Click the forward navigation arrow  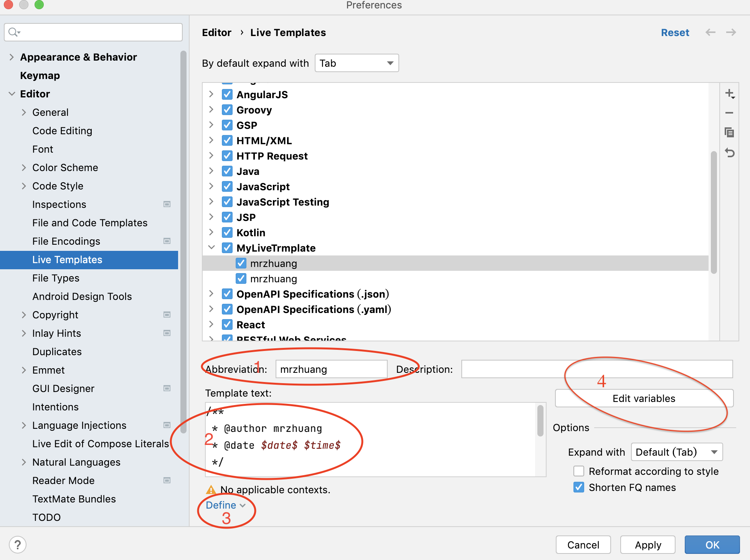coord(731,33)
